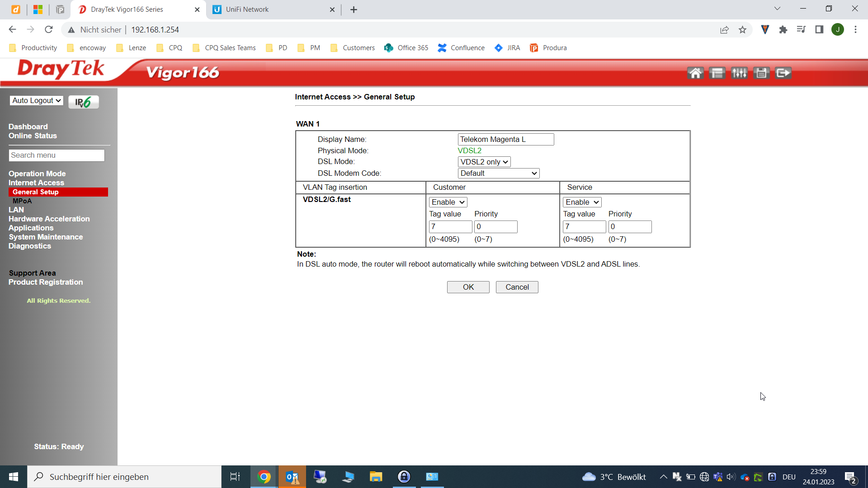
Task: Open the router Home dashboard icon
Action: 695,73
